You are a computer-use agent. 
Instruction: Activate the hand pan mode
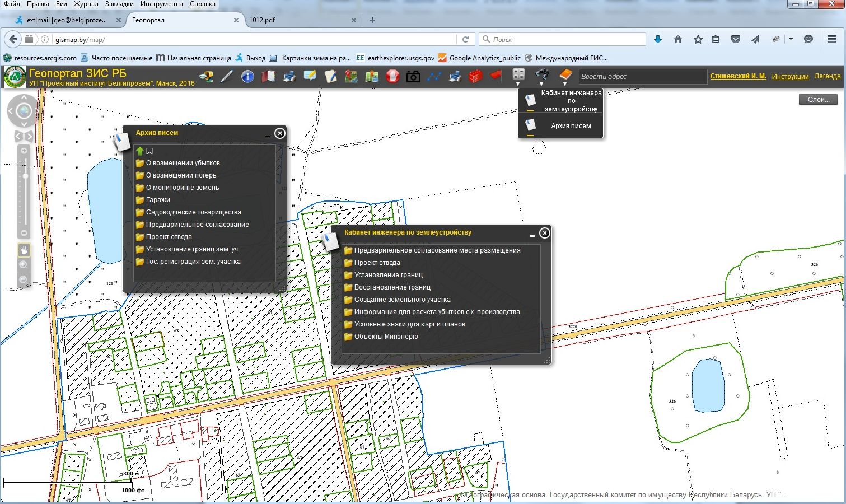24,250
